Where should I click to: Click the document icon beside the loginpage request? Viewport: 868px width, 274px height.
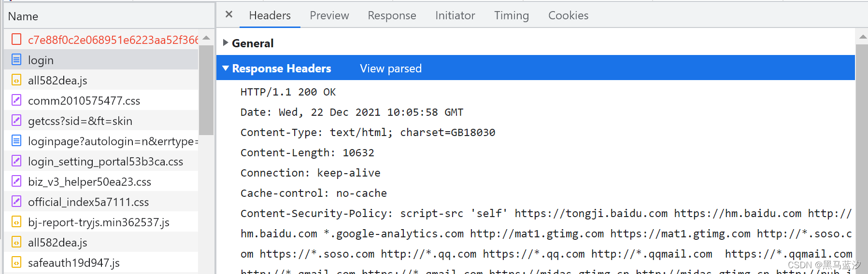tap(16, 141)
